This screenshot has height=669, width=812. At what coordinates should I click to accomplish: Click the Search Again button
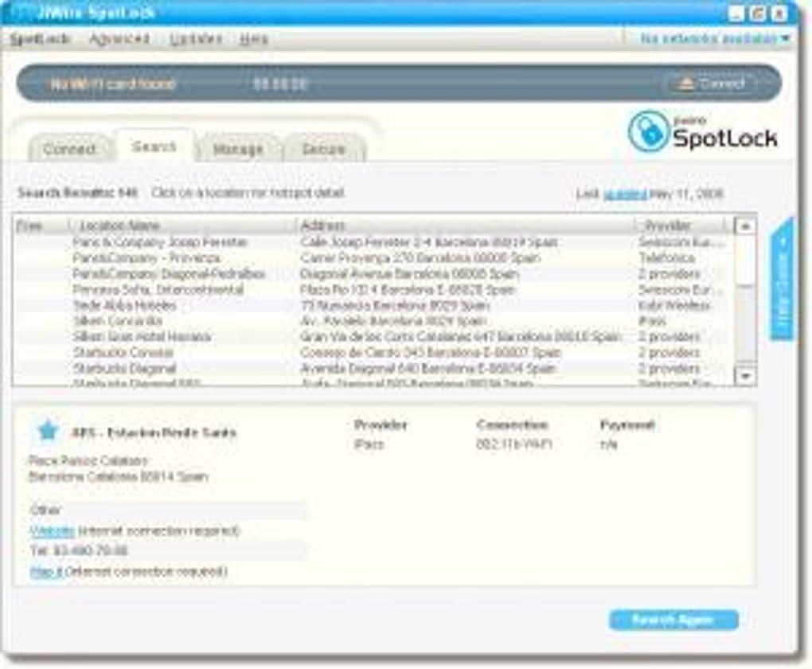673,620
